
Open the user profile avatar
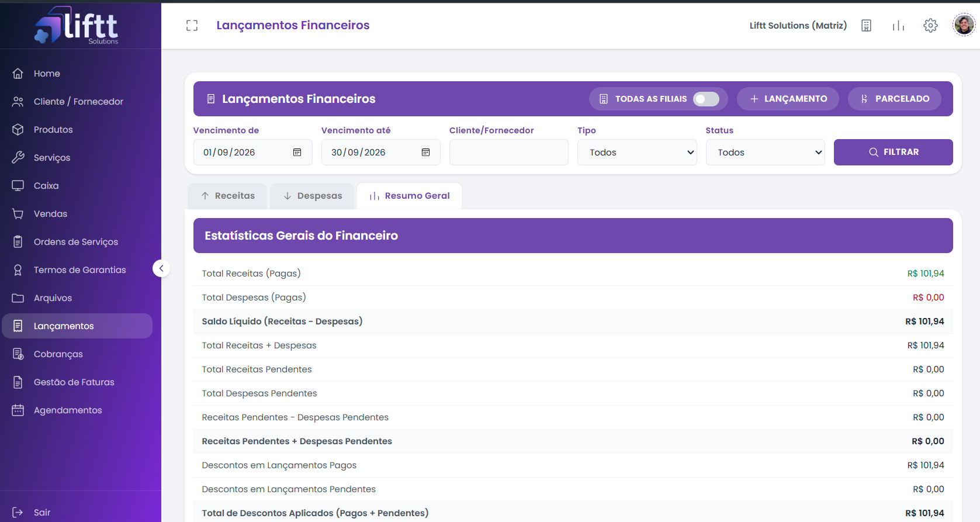(964, 25)
